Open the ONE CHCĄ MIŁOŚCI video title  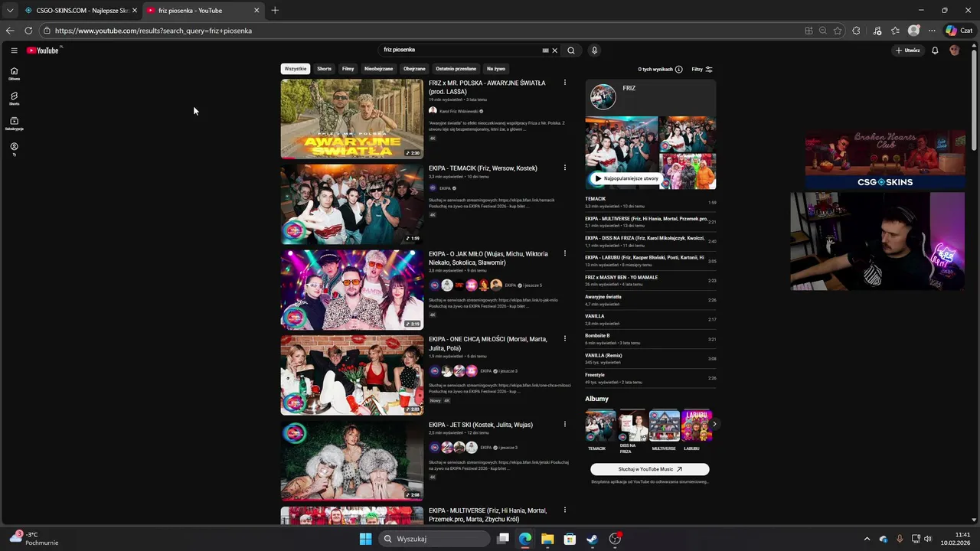coord(488,344)
